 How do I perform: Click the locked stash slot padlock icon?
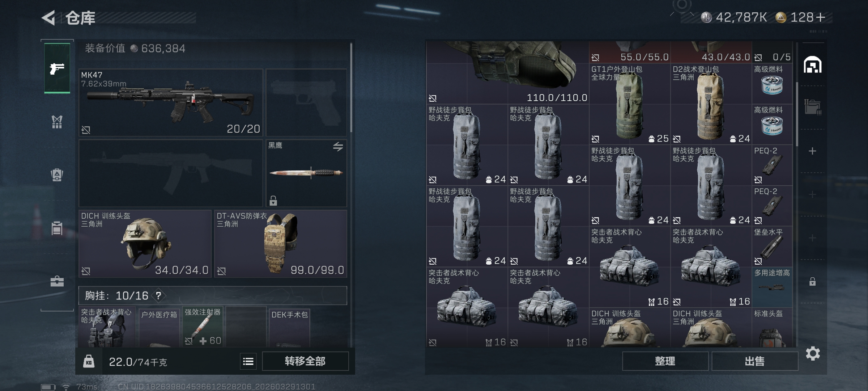pos(812,281)
